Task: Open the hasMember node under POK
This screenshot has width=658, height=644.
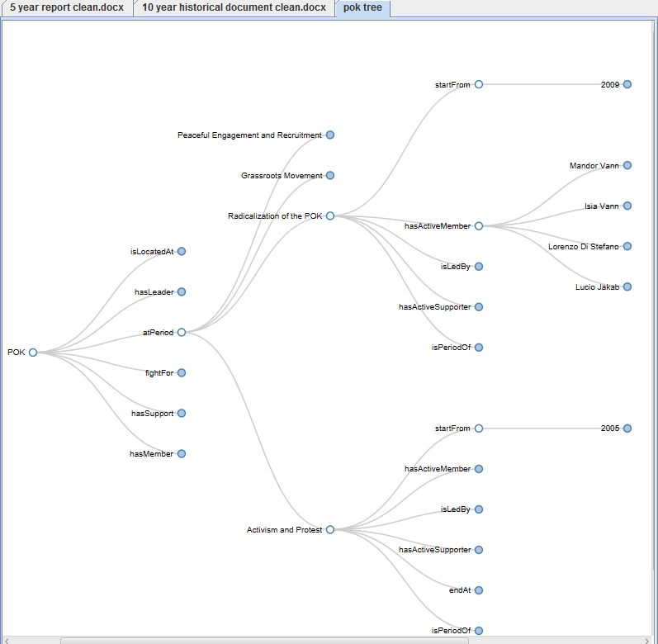Action: pyautogui.click(x=182, y=453)
